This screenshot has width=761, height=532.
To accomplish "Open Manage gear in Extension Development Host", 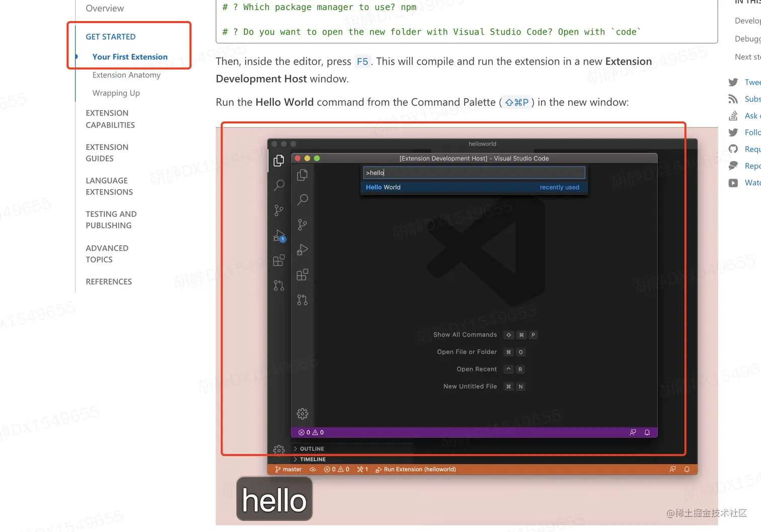I will pos(302,414).
